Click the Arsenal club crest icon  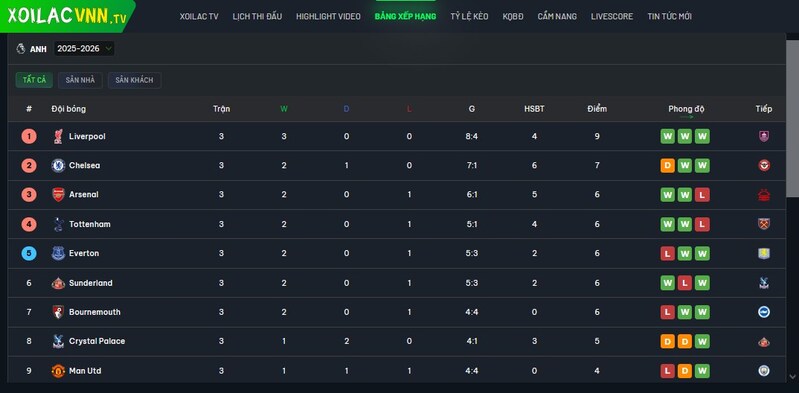click(x=58, y=195)
